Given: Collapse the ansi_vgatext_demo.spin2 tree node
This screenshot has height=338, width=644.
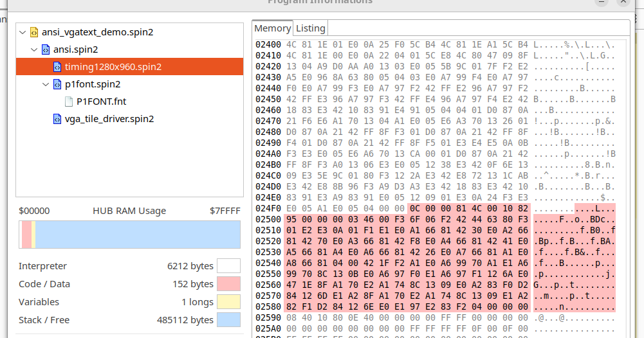Looking at the screenshot, I should 23,32.
